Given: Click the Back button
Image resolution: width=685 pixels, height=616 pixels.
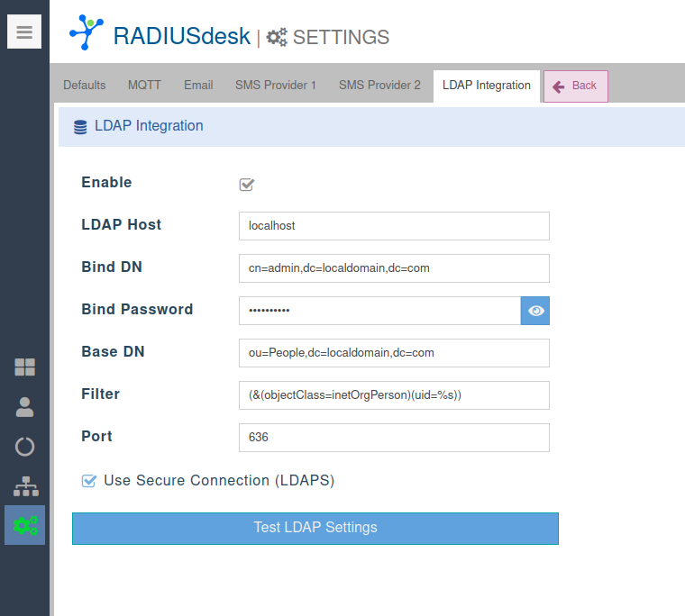Looking at the screenshot, I should 575,86.
